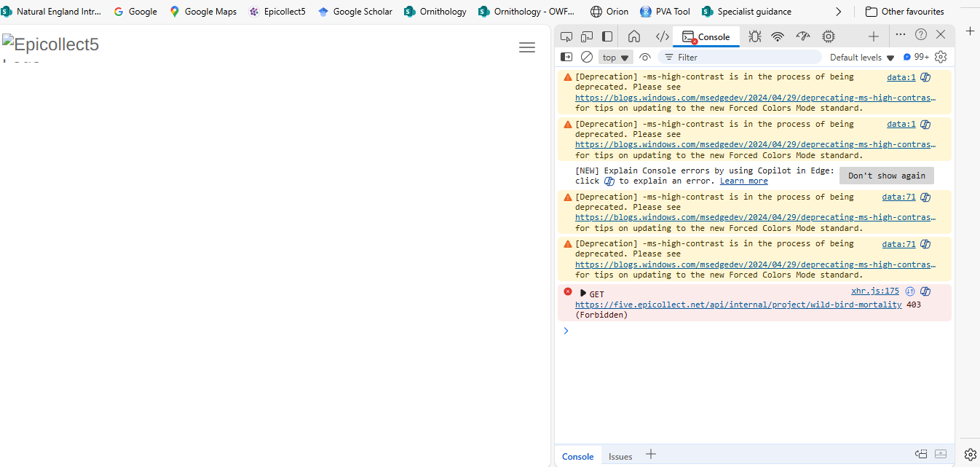The height and width of the screenshot is (467, 980).
Task: Click the "Don't show again" button
Action: click(x=886, y=176)
